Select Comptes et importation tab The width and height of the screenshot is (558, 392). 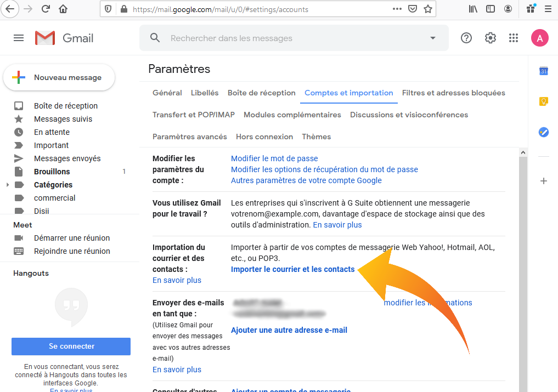pyautogui.click(x=349, y=93)
